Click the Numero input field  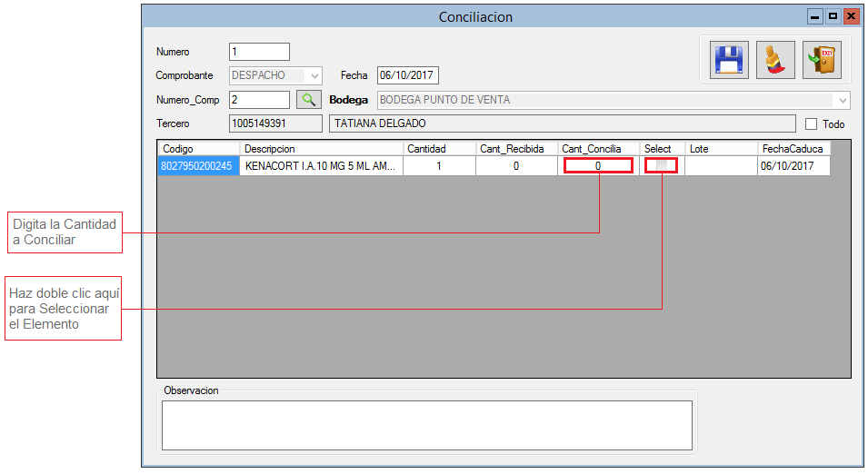[x=259, y=52]
